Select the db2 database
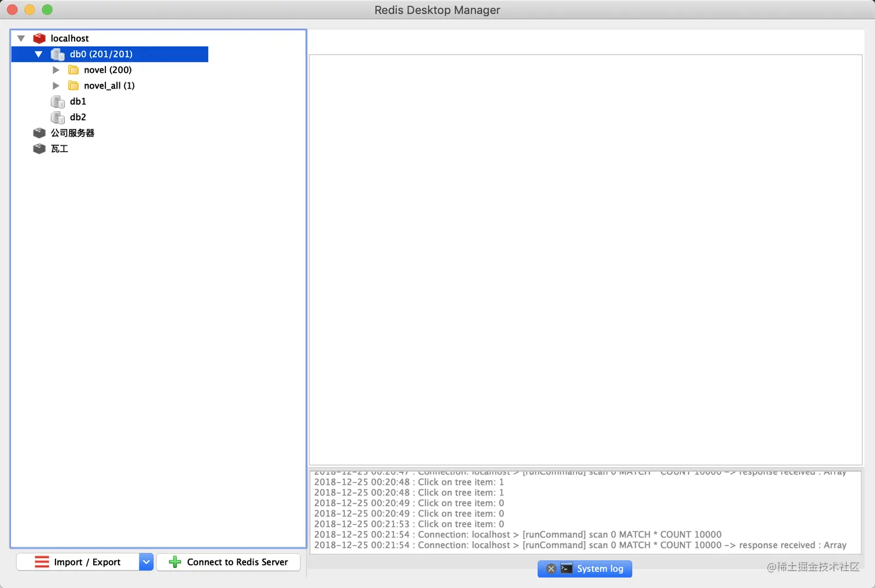The width and height of the screenshot is (875, 588). click(78, 117)
